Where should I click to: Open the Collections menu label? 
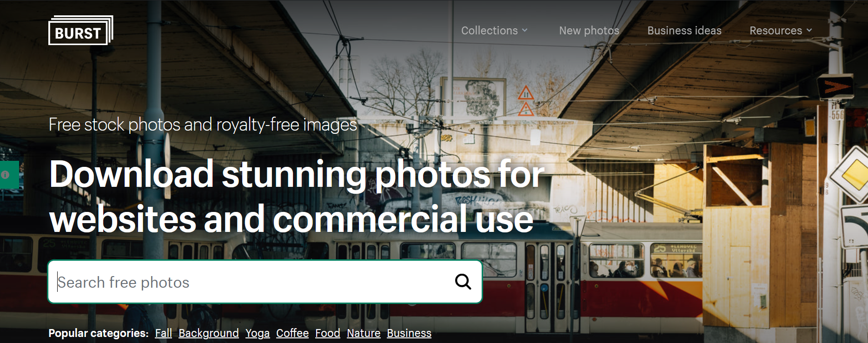(x=489, y=31)
